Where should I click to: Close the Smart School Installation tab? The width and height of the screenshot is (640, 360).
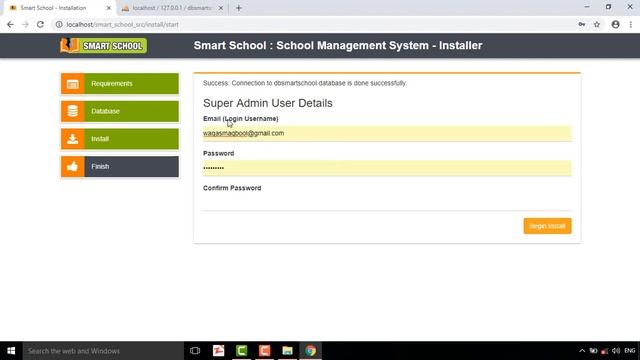point(109,8)
